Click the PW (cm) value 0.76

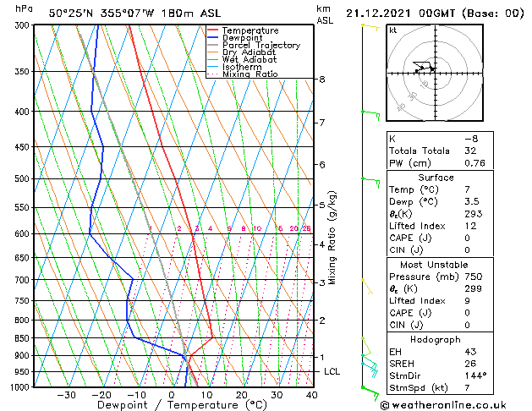click(474, 163)
